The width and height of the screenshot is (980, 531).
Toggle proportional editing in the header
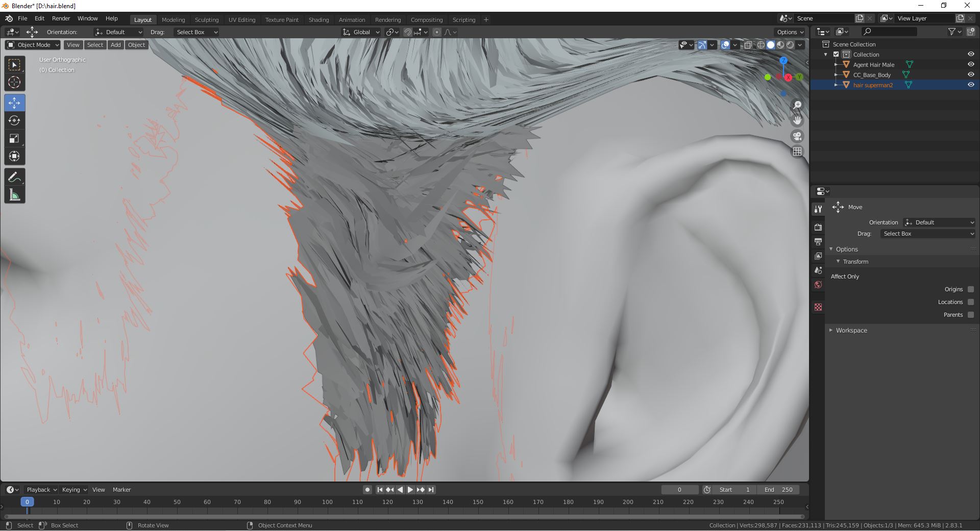pyautogui.click(x=437, y=32)
